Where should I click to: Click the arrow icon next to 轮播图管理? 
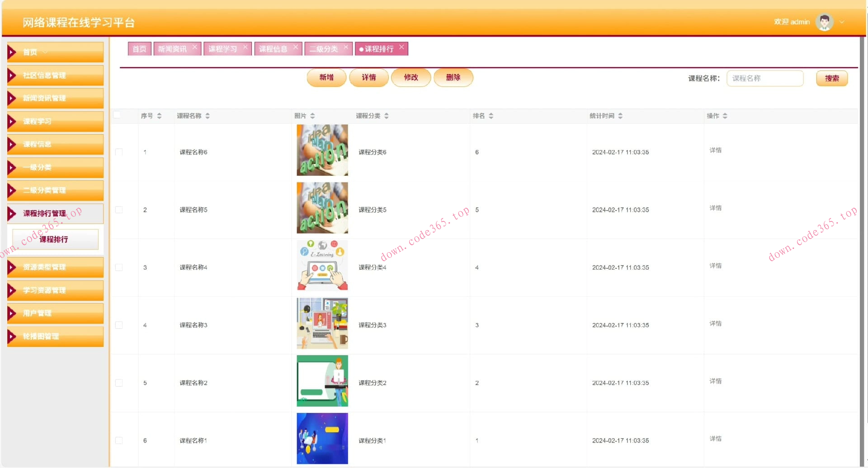[12, 337]
